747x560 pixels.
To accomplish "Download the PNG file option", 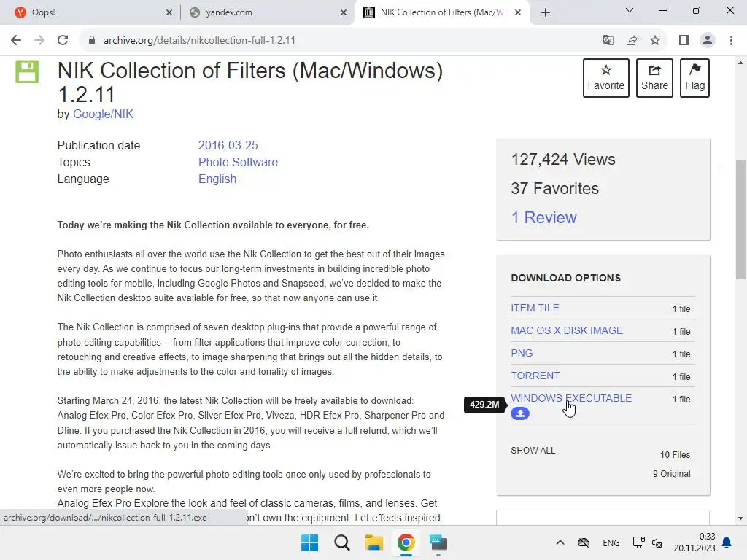I will [522, 354].
